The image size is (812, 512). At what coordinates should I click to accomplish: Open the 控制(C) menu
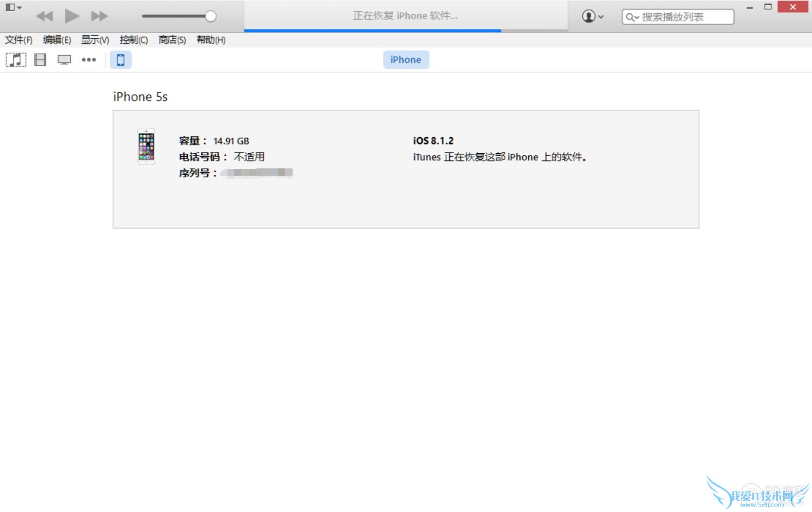coord(134,40)
